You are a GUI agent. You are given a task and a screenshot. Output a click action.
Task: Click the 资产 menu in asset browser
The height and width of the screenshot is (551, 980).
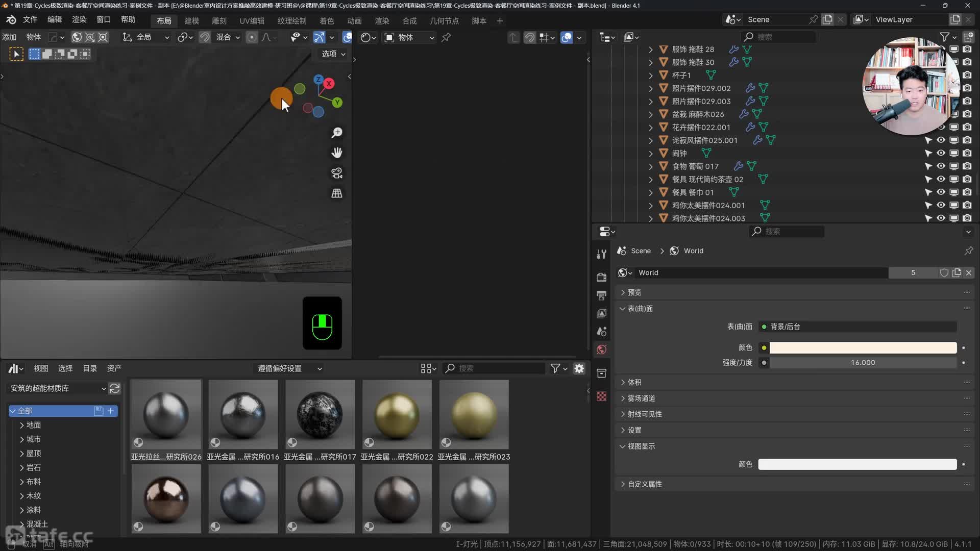click(114, 368)
